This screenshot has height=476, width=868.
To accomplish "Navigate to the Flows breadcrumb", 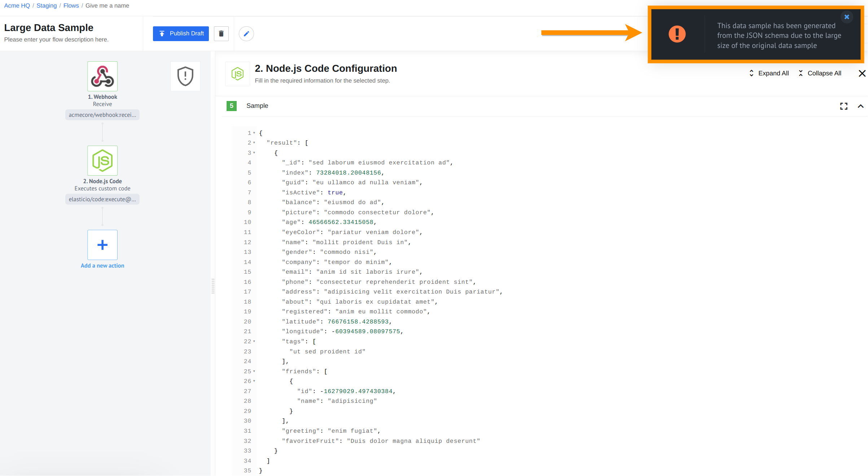I will pos(71,5).
